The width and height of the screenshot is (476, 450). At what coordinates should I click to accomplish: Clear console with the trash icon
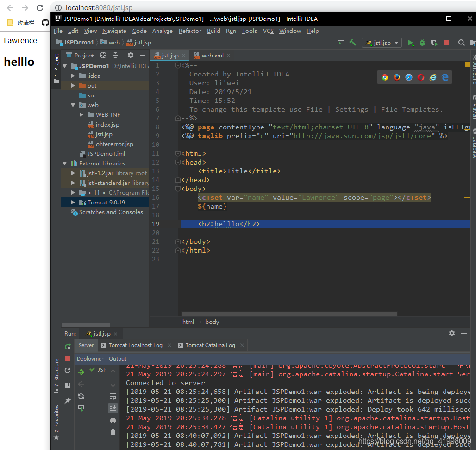[x=113, y=432]
